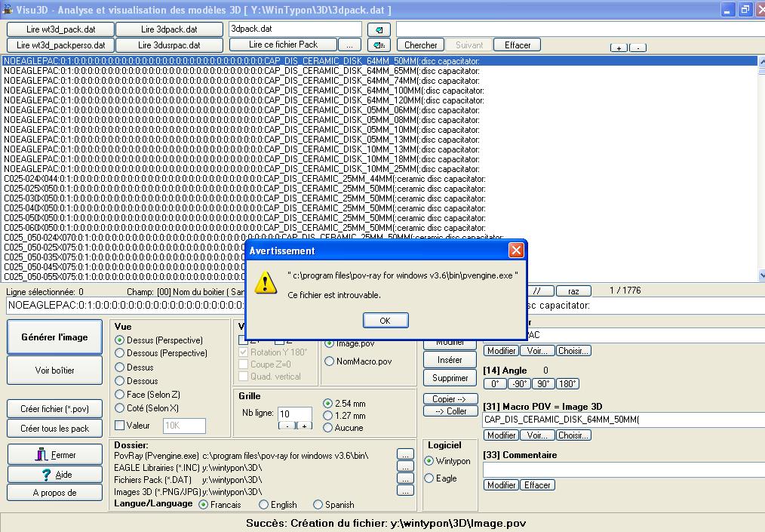
Task: Click the Nb ligne value field
Action: coord(295,414)
